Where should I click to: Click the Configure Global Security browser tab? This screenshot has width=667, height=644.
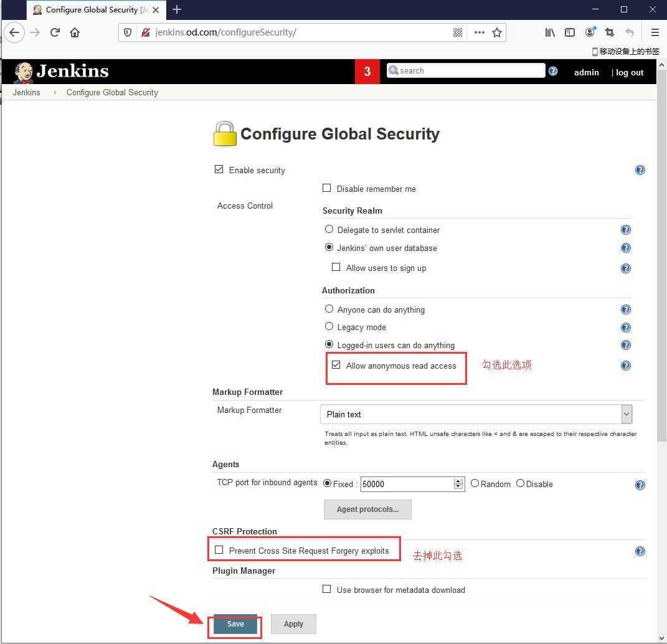97,10
